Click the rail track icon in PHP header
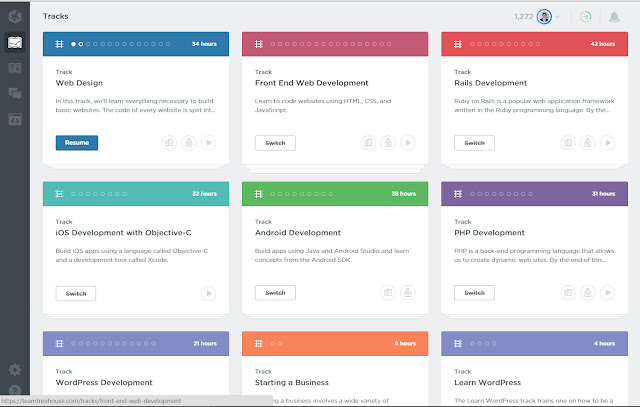Viewport: 640px width, 407px height. coord(458,194)
